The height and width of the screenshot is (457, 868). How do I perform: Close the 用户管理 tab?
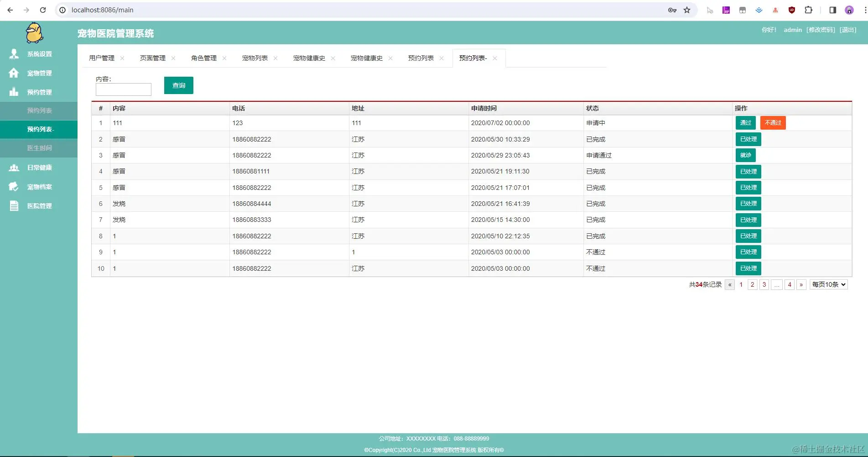click(122, 58)
